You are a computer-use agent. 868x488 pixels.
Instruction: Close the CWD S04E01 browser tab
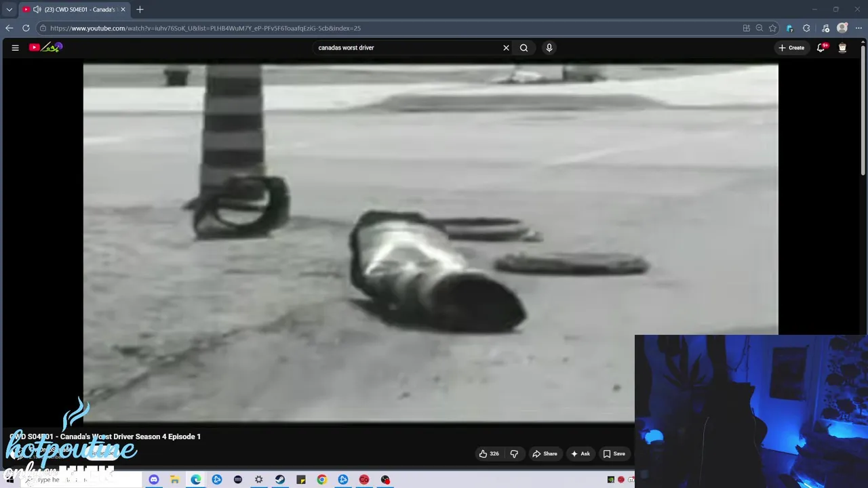pos(123,9)
